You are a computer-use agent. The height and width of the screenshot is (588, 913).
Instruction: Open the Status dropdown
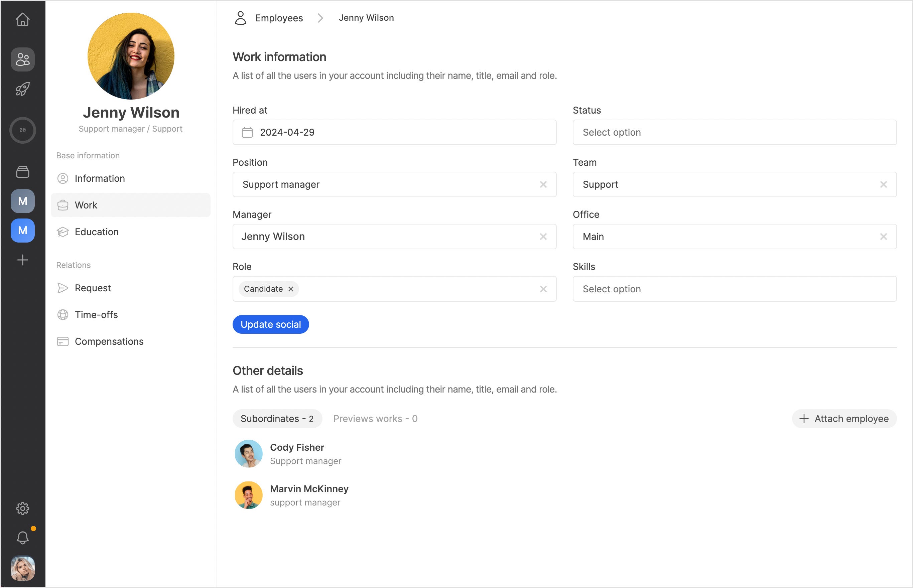(x=734, y=133)
